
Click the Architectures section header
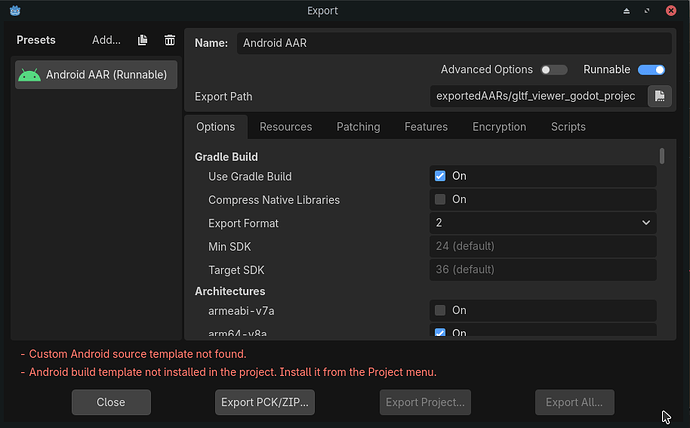[x=230, y=291]
